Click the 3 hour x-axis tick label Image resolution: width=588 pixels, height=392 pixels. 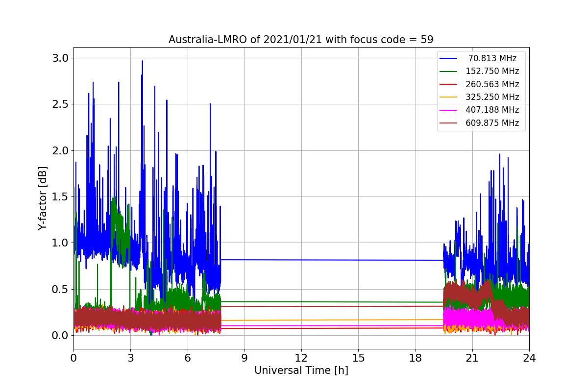tap(130, 358)
